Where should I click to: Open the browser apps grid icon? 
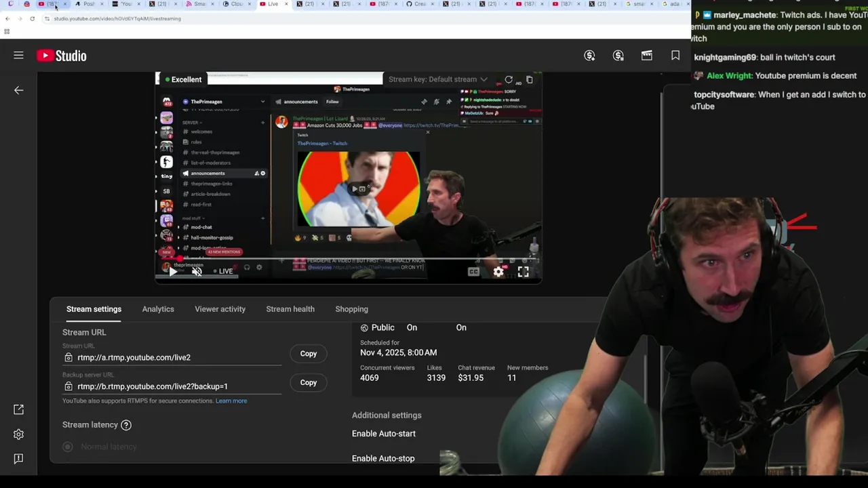coord(7,31)
